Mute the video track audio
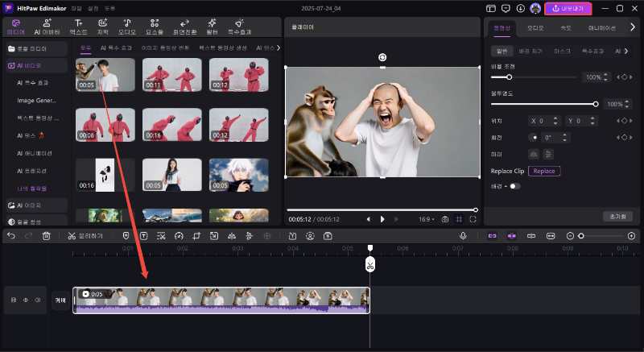644x352 pixels. (38, 300)
